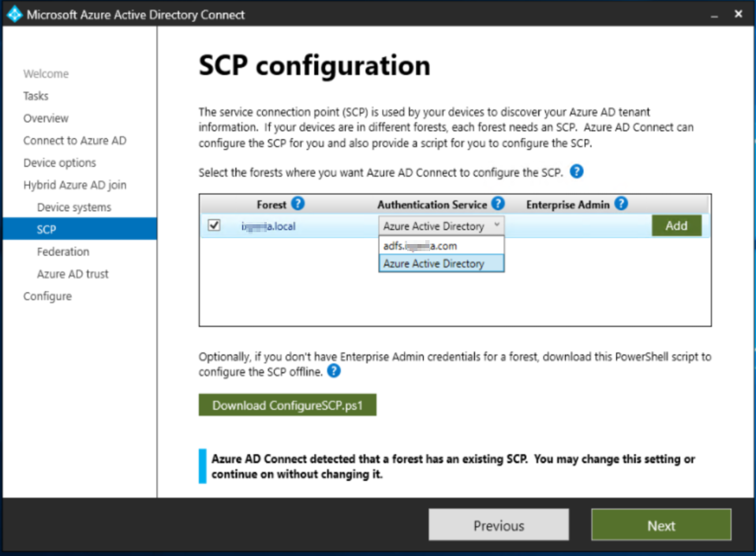Download the ConfigureSCP.ps1 script
The height and width of the screenshot is (556, 756).
[x=287, y=405]
